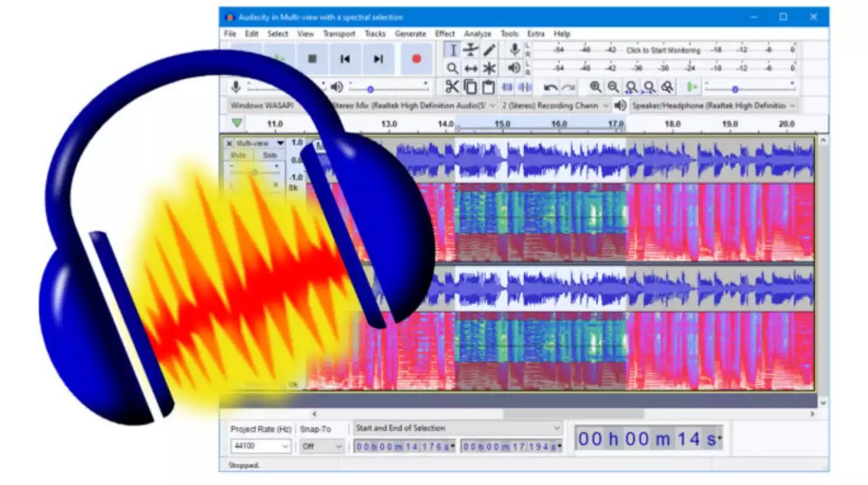Open the Transport menu
This screenshot has width=868, height=485.
[x=339, y=34]
